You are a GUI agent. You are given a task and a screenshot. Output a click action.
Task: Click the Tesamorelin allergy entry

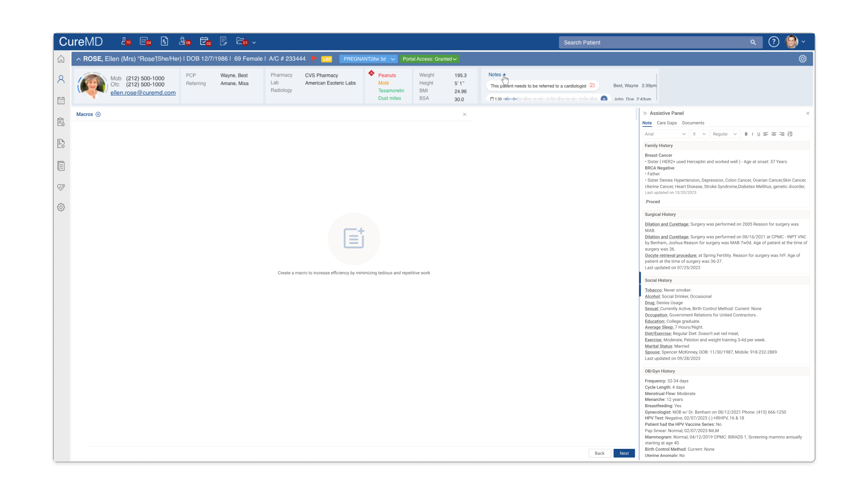(x=391, y=90)
